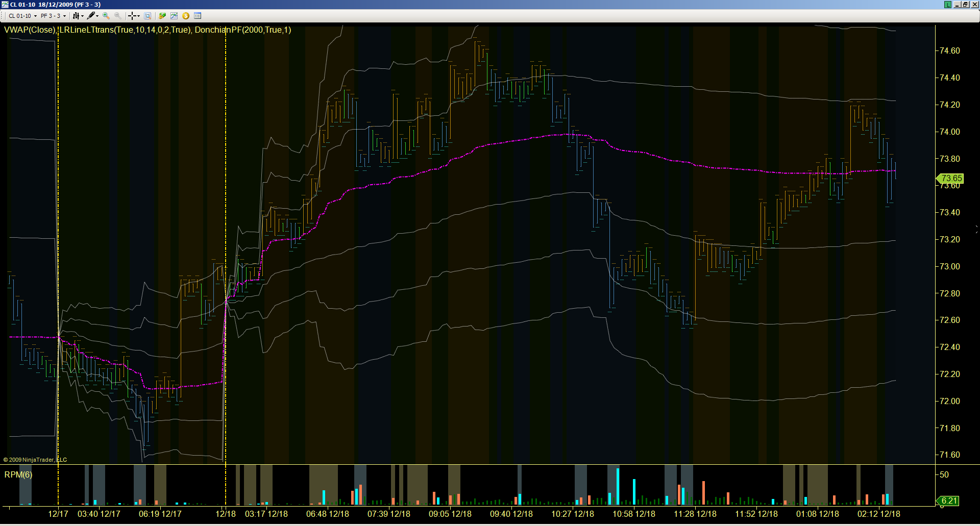Open the chart Properties grid icon
Image resolution: width=980 pixels, height=526 pixels.
click(198, 16)
